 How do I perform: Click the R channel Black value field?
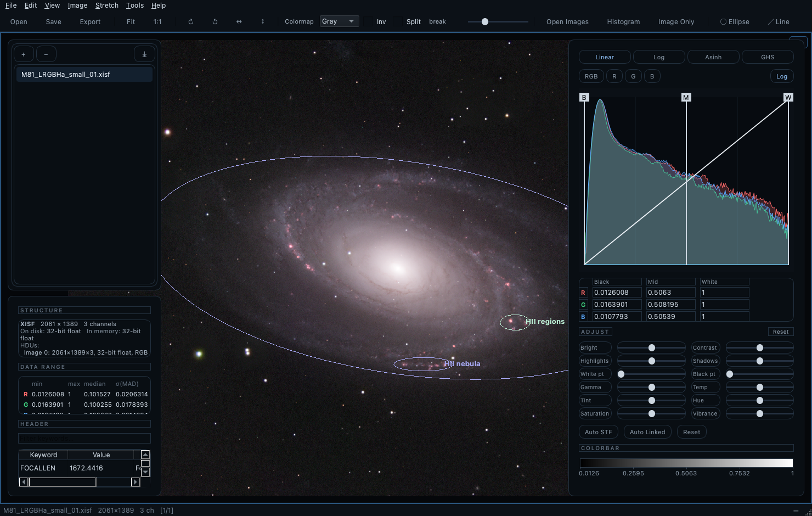click(617, 293)
